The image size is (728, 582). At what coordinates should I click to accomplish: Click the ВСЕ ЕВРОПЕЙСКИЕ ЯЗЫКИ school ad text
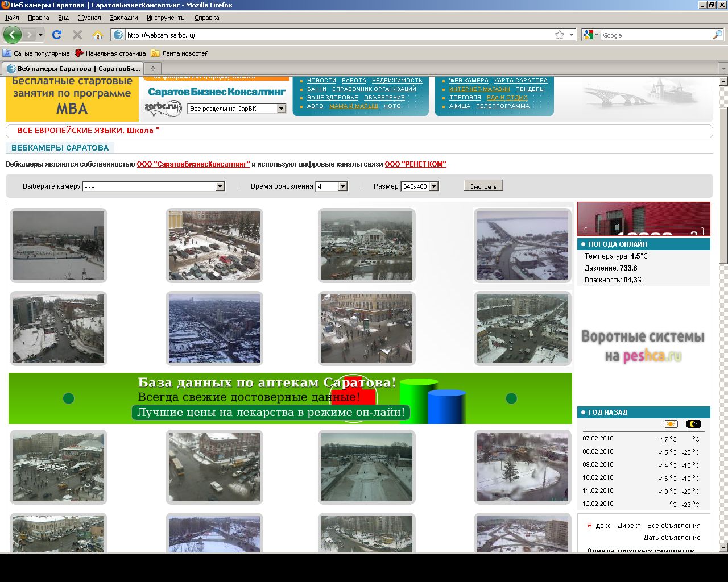coord(89,131)
